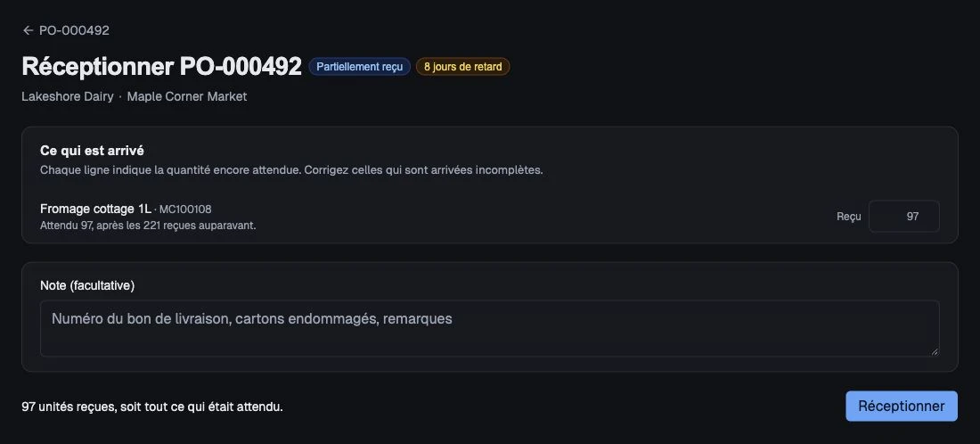Click the '8 jours de retard' badge

(463, 66)
